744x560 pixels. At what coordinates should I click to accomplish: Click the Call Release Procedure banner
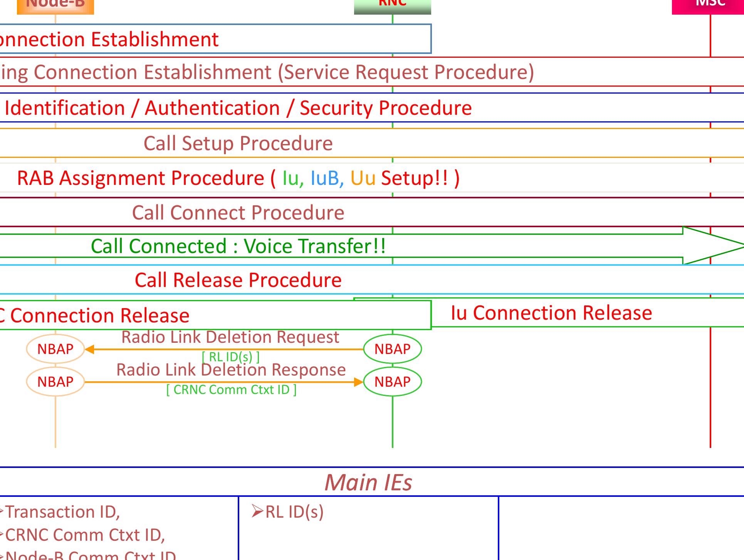(237, 280)
